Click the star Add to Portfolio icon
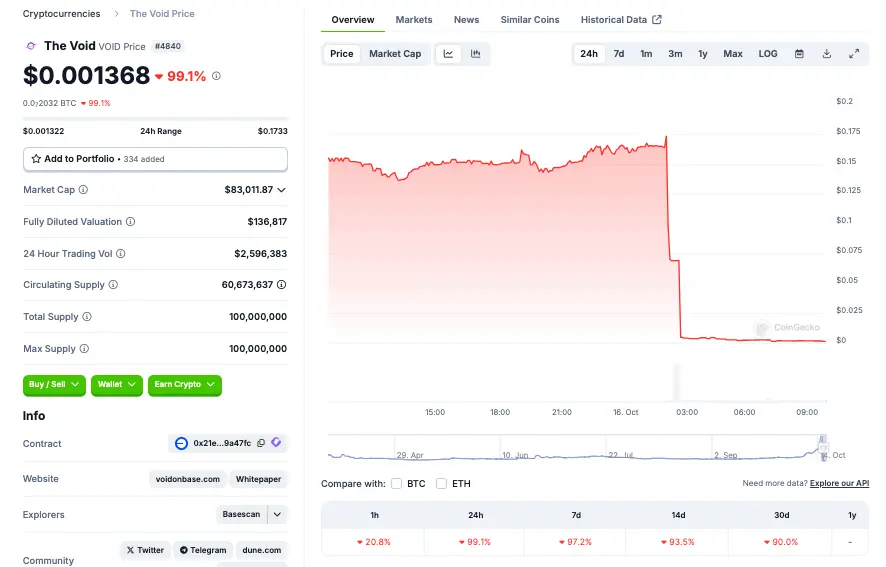 click(36, 159)
